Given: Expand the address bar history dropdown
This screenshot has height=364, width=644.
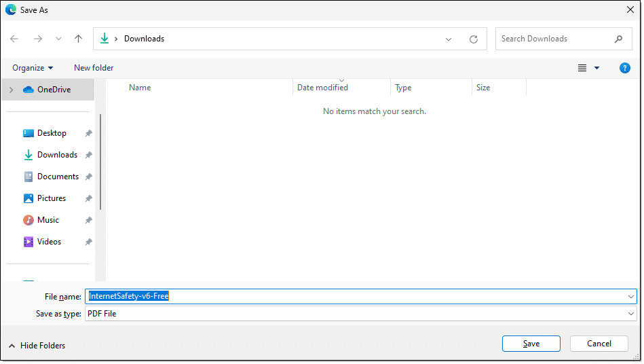Looking at the screenshot, I should [449, 39].
